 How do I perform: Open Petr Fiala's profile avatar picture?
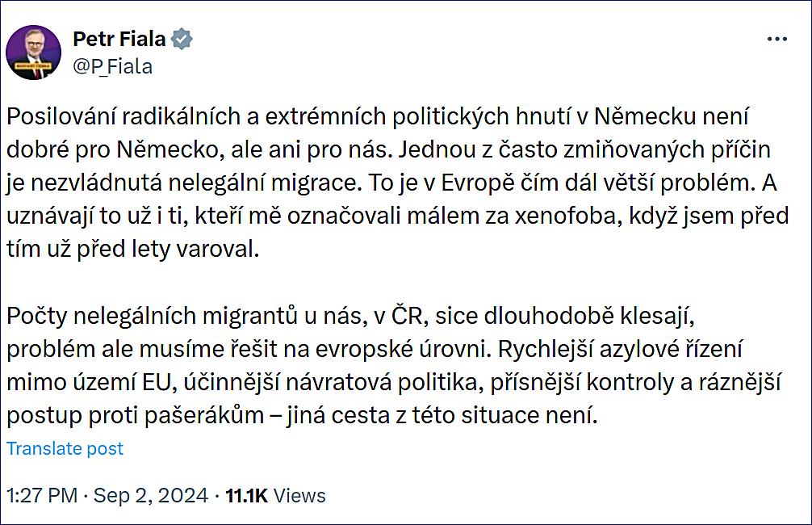33,52
